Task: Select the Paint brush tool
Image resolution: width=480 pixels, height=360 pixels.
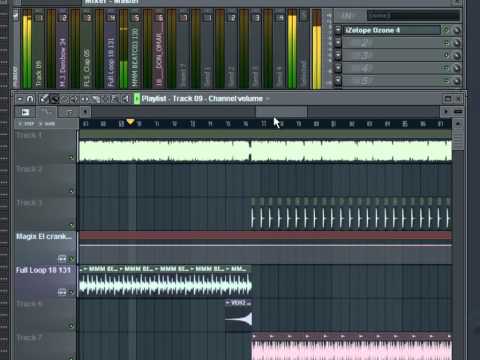Action: (x=55, y=99)
